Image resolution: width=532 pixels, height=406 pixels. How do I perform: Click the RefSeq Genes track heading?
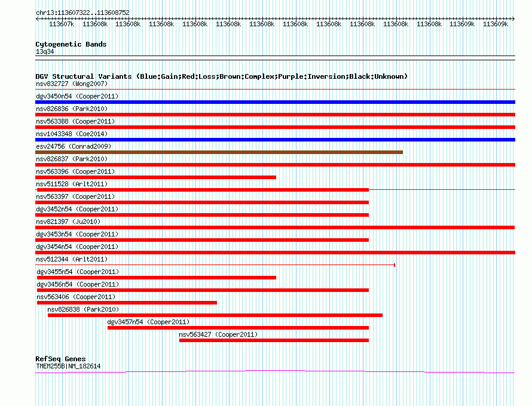60,359
